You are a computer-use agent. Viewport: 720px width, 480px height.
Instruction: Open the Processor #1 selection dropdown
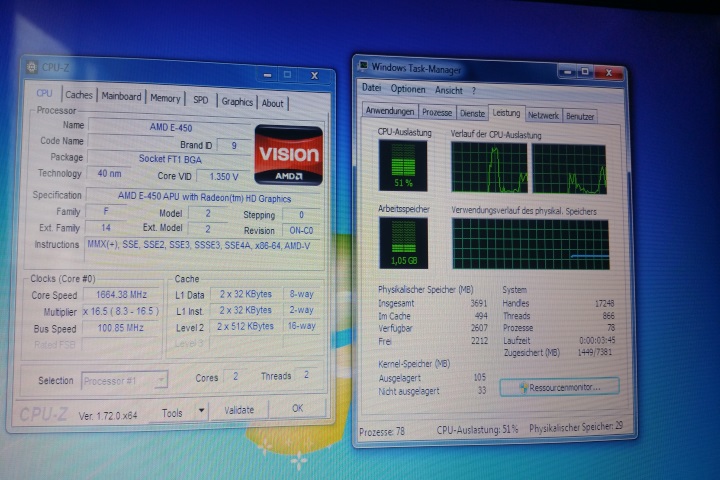[x=124, y=381]
